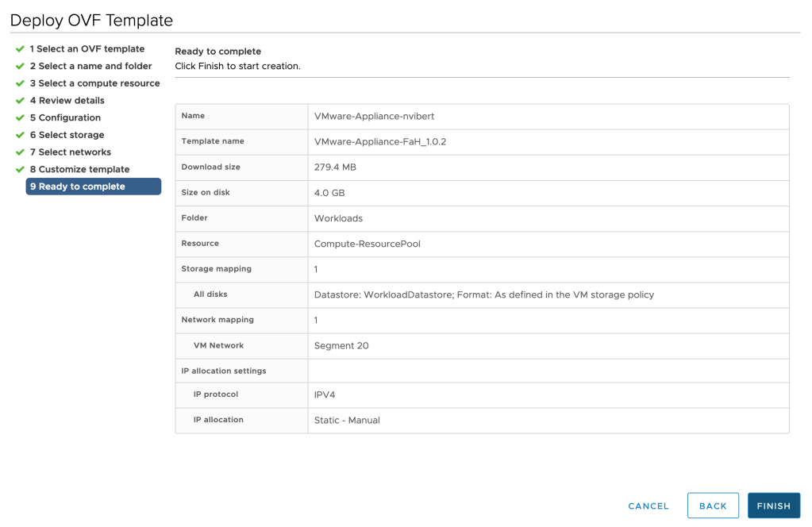Click checkmark beside Select a compute resource

20,83
